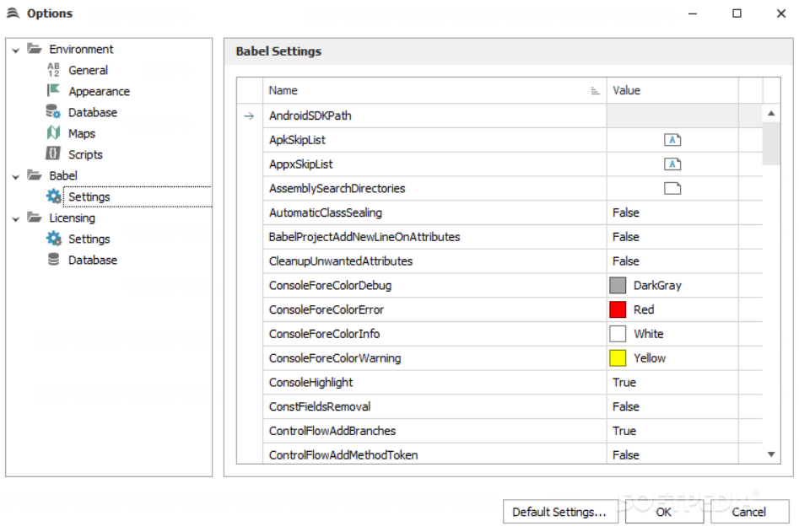Click the Cancel button
The width and height of the screenshot is (799, 532).
(x=749, y=512)
